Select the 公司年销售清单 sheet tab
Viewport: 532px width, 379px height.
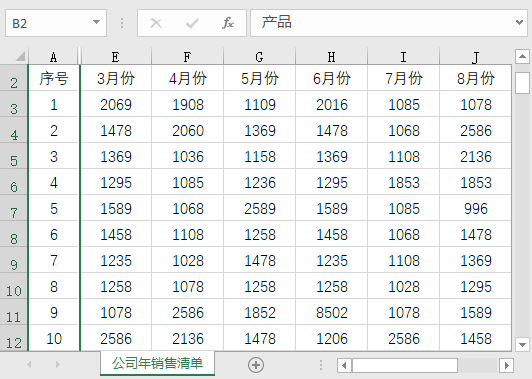pos(157,363)
